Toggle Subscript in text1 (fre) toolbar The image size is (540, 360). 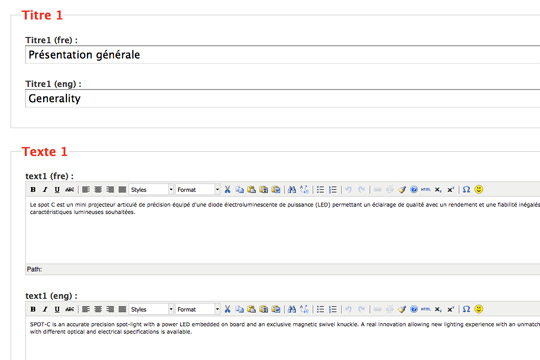click(x=438, y=189)
